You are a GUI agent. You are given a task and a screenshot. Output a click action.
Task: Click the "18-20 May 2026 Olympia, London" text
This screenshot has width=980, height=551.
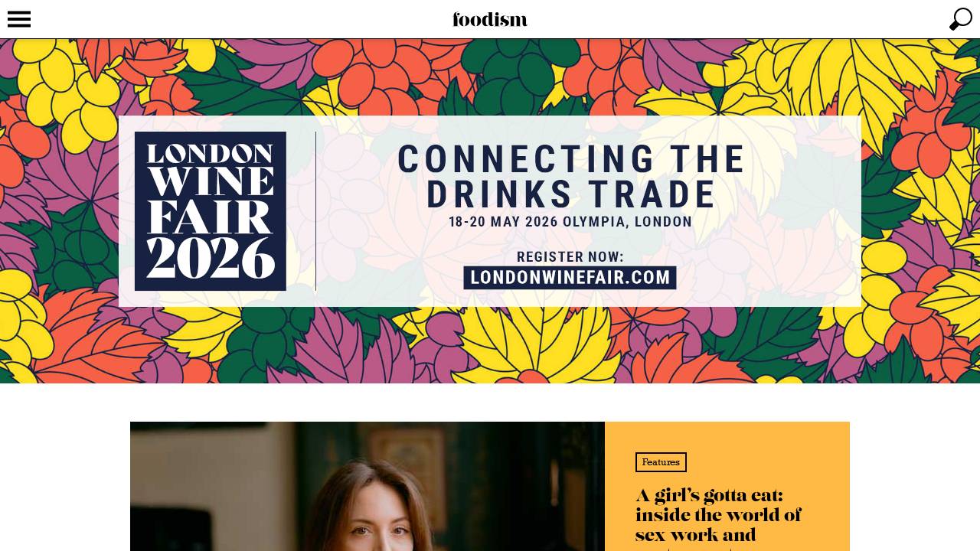570,222
